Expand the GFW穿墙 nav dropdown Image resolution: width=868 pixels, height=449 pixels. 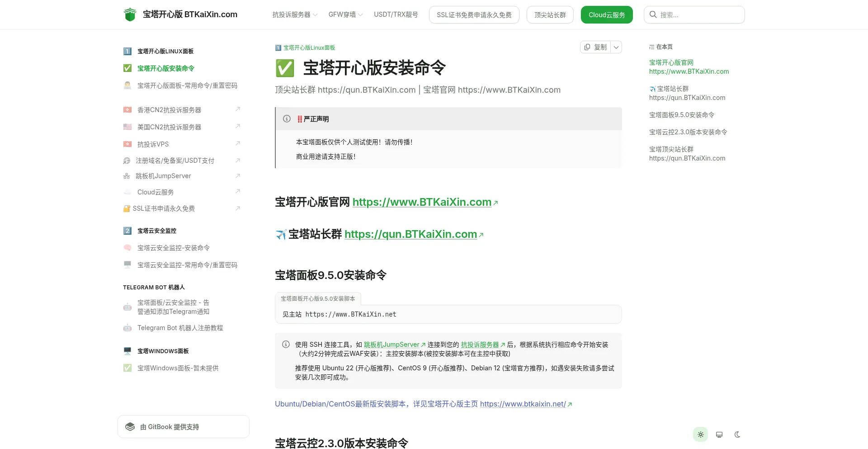345,14
